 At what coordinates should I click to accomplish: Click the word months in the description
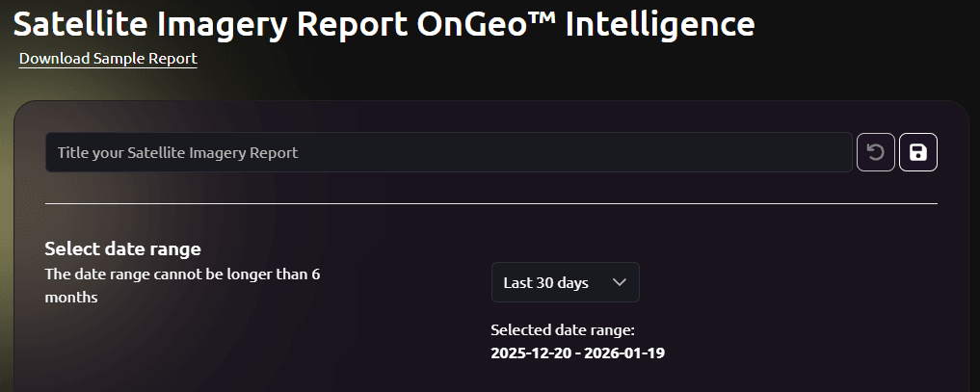[x=71, y=298]
